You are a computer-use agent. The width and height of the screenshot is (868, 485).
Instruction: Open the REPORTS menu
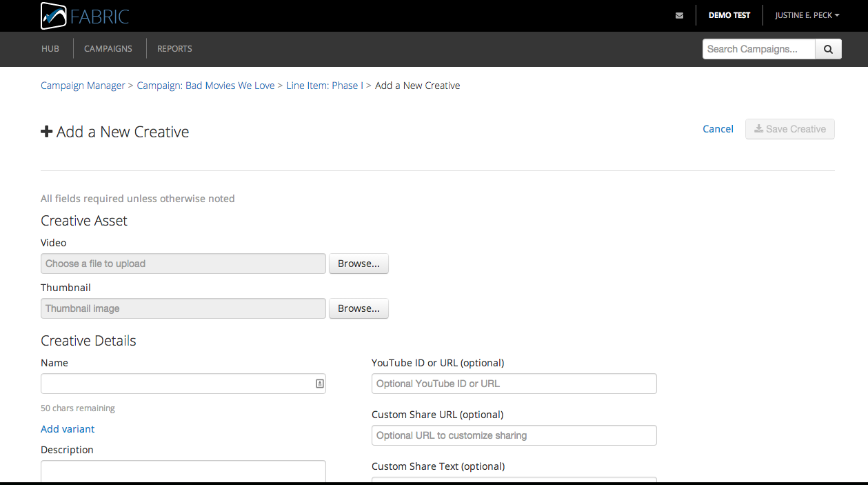(x=174, y=49)
